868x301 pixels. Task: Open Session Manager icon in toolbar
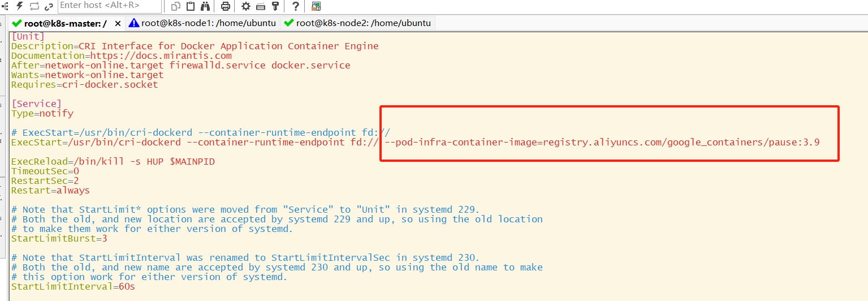click(4, 6)
